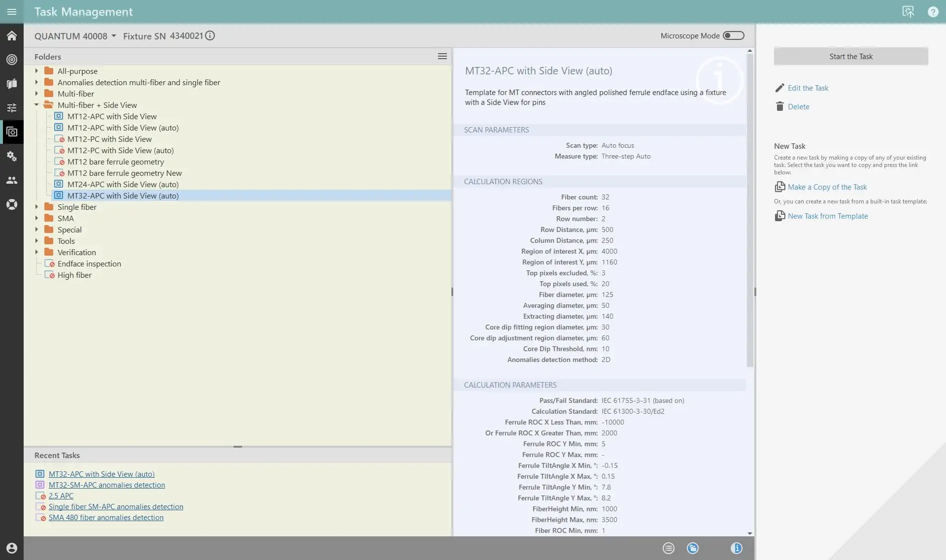Image resolution: width=946 pixels, height=560 pixels.
Task: Open the Folders panel options menu
Action: [x=442, y=57]
